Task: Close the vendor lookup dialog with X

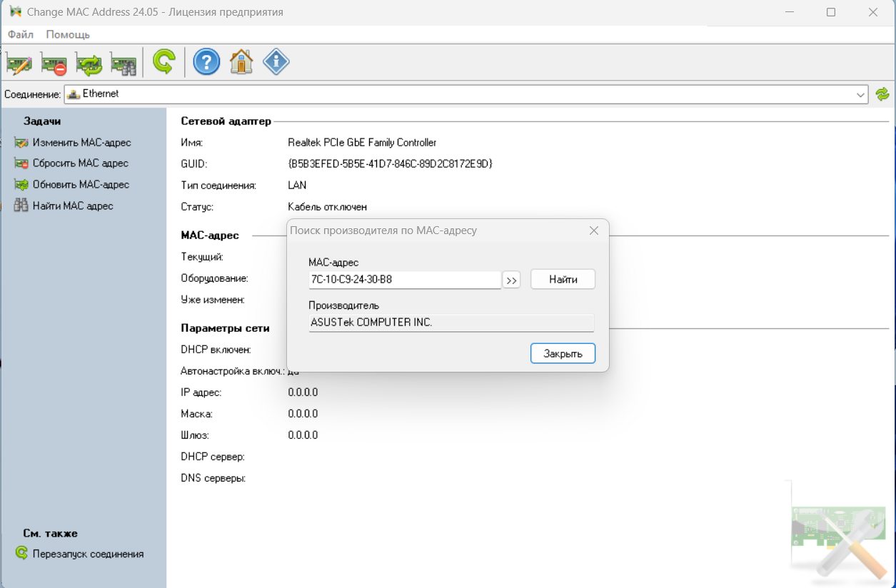Action: [x=593, y=230]
